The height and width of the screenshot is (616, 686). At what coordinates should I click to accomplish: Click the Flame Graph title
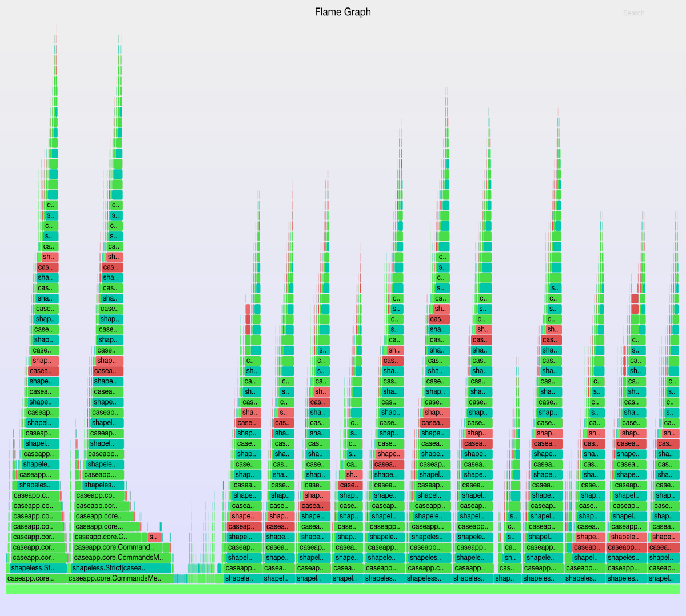[342, 12]
